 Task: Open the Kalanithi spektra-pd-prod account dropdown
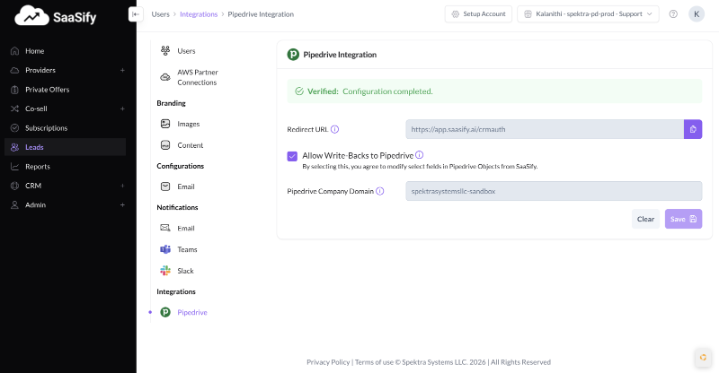pos(588,14)
